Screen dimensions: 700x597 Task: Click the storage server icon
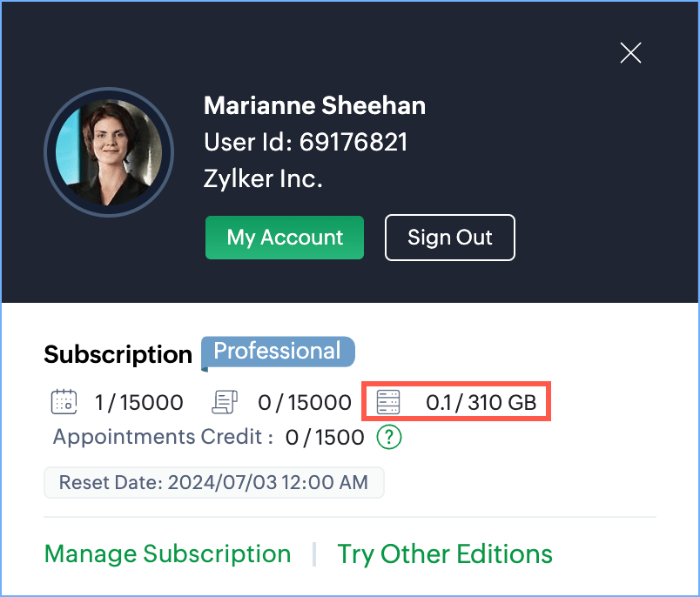pyautogui.click(x=387, y=402)
